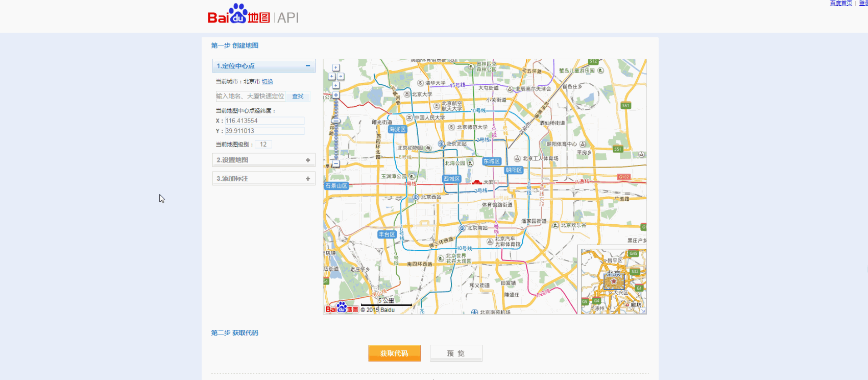Zoom in using the map plus button
Viewport: 868px width, 380px height.
(335, 95)
